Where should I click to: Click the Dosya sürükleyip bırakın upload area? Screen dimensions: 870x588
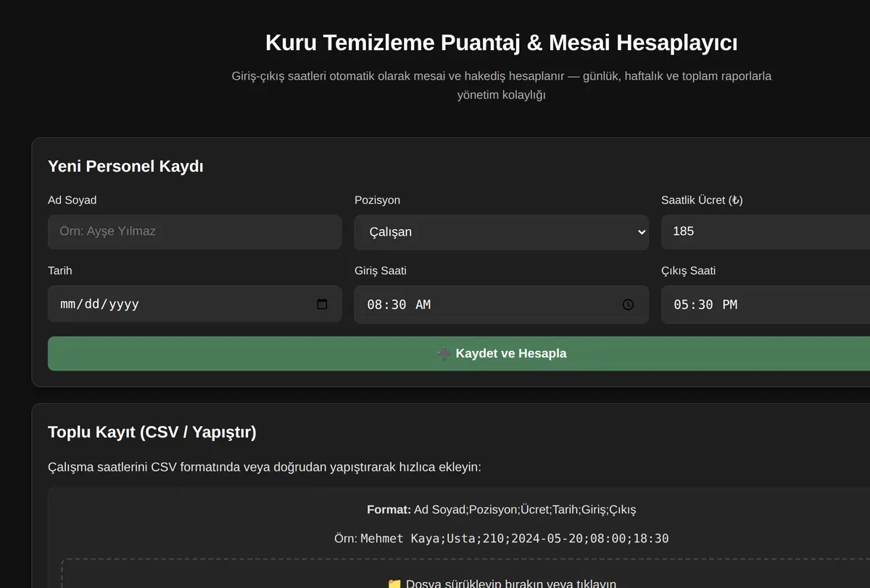click(465, 573)
